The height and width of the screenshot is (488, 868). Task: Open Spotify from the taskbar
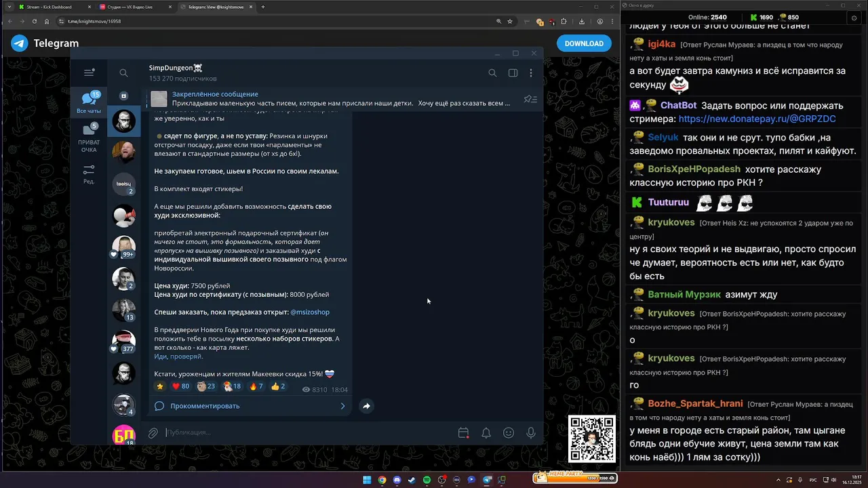point(427,480)
